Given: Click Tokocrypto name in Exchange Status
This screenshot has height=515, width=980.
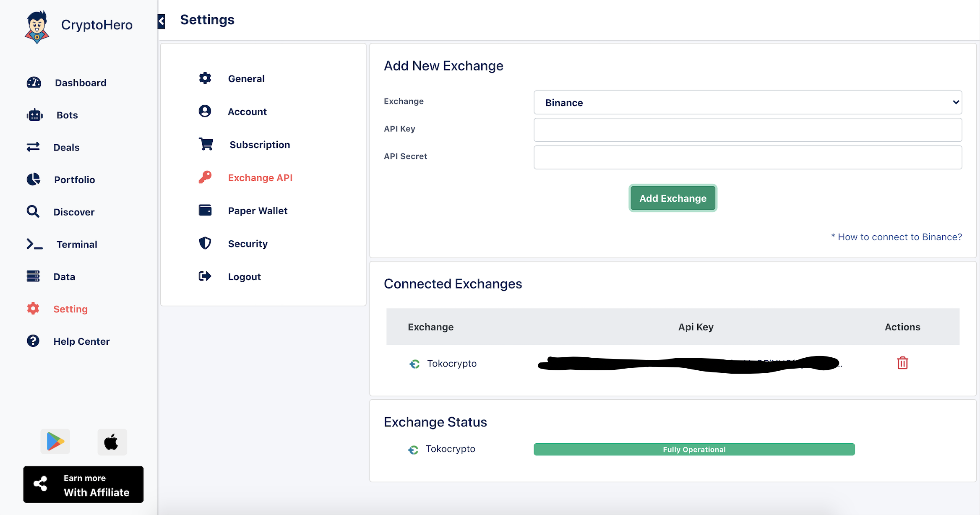Looking at the screenshot, I should coord(451,449).
